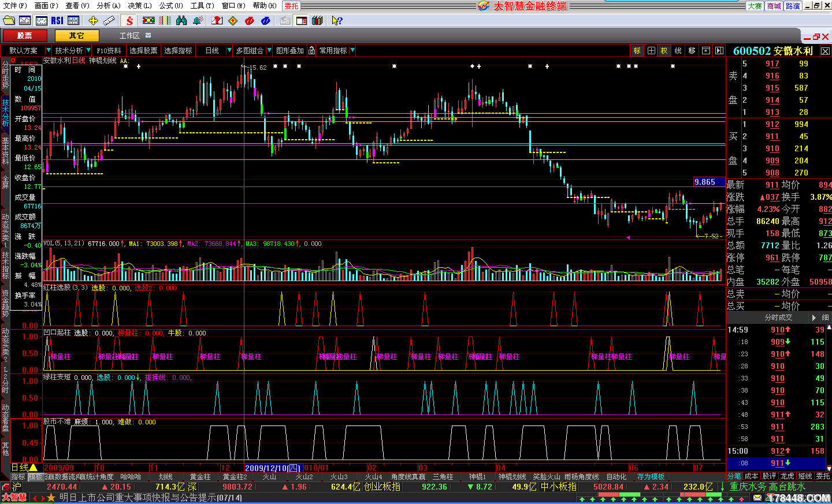
Task: Click the star icon in status bar
Action: (51, 498)
